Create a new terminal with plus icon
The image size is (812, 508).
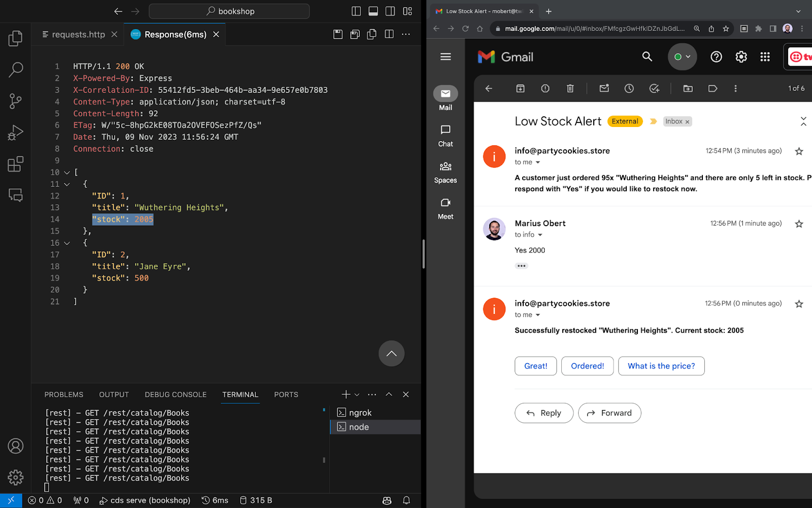(x=346, y=394)
